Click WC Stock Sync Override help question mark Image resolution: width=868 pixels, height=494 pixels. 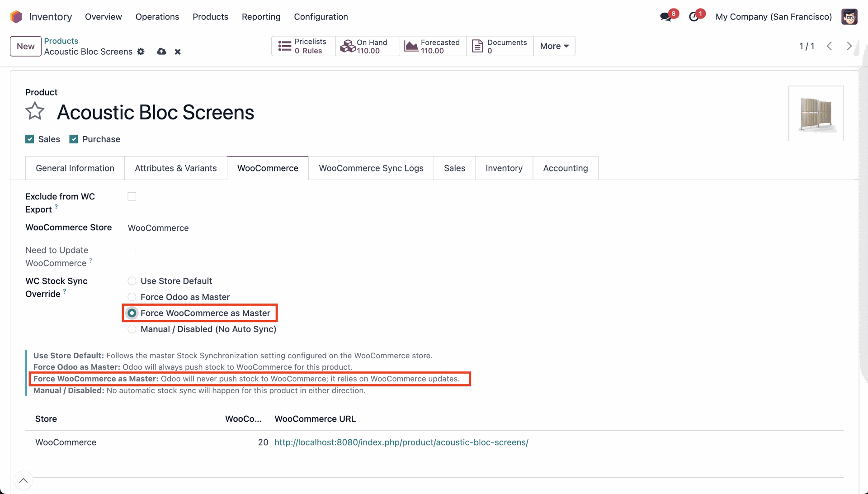coord(65,291)
